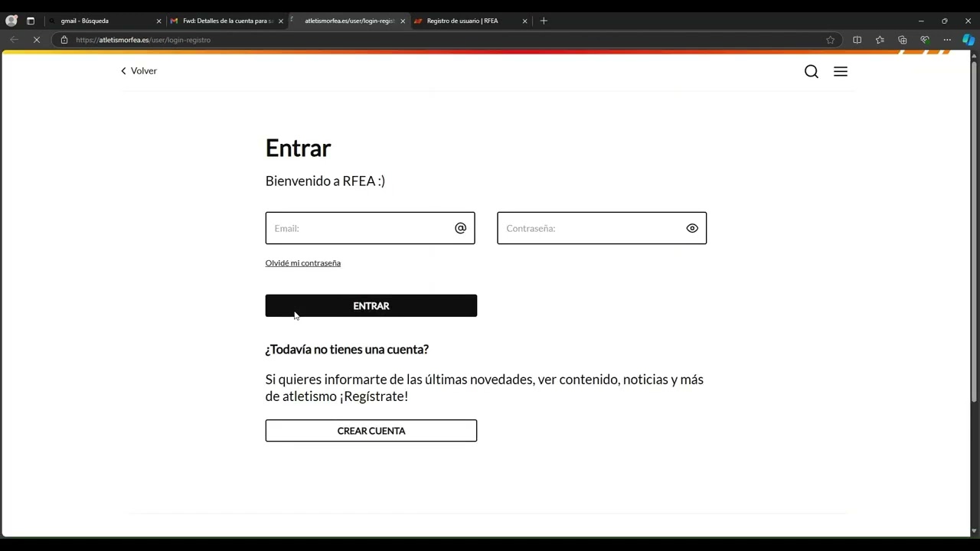The image size is (980, 551).
Task: Open a new browser tab
Action: click(x=544, y=21)
